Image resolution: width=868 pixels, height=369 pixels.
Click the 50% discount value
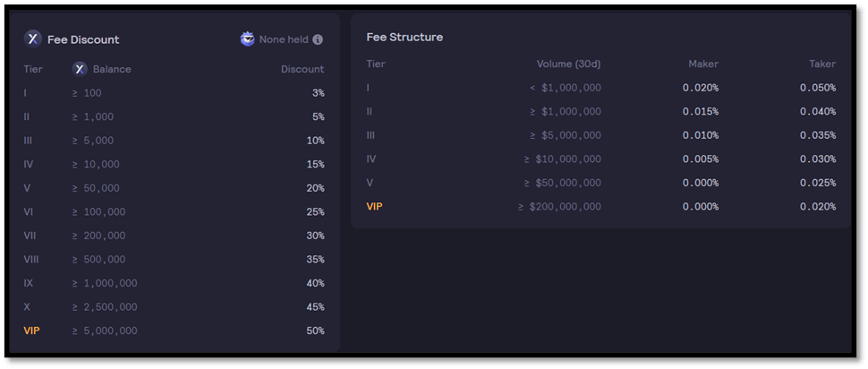coord(316,330)
